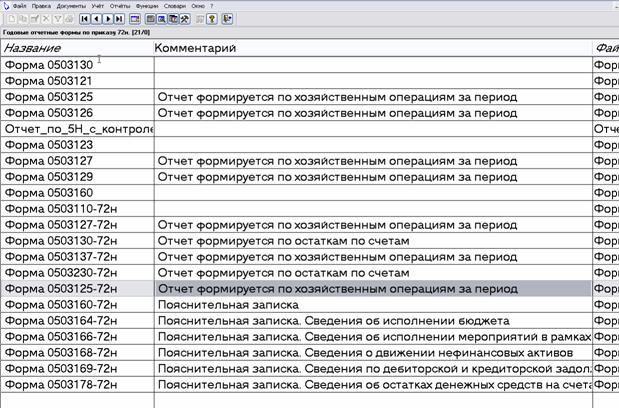Click the window form icon after navigation arrows
This screenshot has height=408, width=619.
tap(137, 18)
